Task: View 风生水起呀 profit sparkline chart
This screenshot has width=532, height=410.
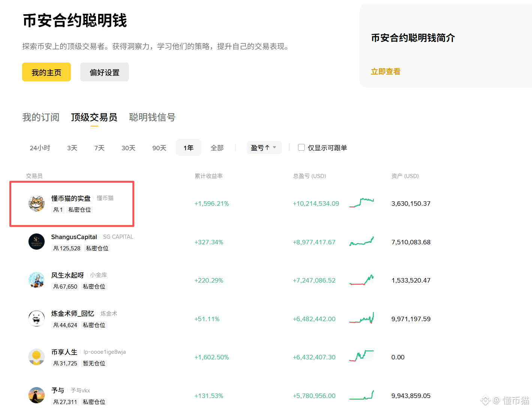Action: pos(361,280)
